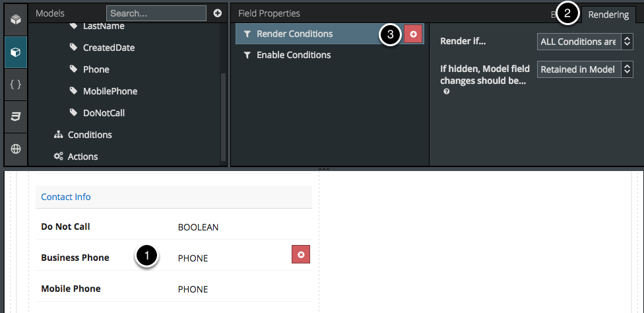Viewport: 644px width, 313px height.
Task: Add a render condition with red plus button
Action: point(413,34)
